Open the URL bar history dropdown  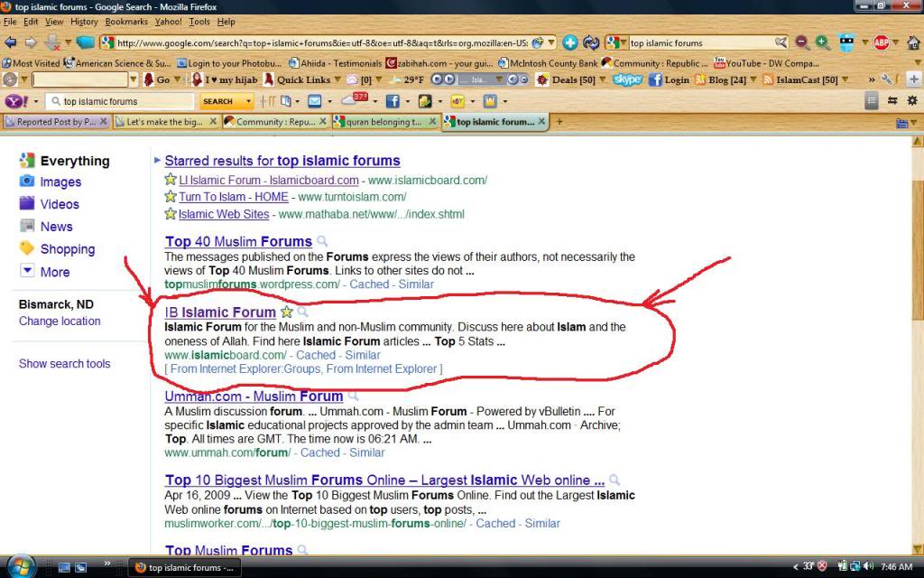click(x=551, y=42)
